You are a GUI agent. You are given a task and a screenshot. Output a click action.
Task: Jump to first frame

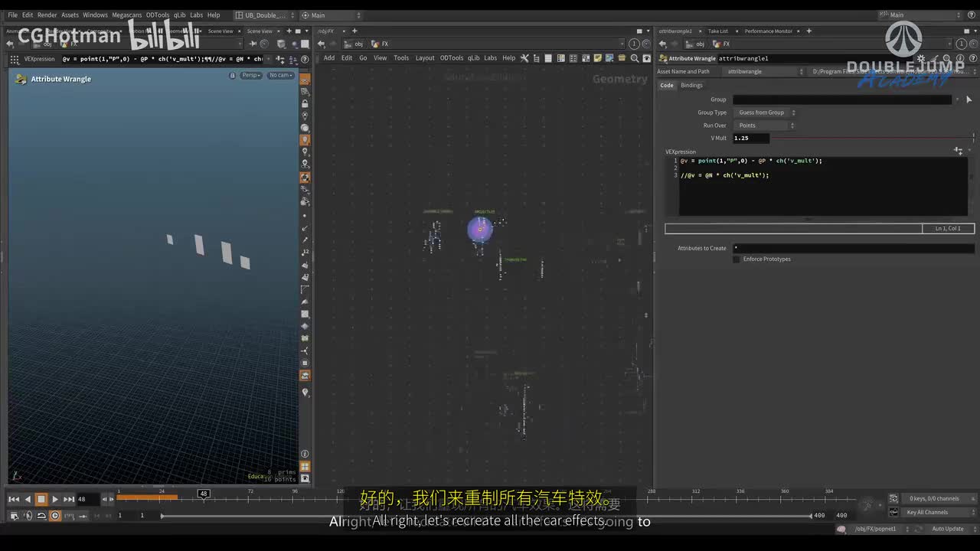(x=14, y=499)
